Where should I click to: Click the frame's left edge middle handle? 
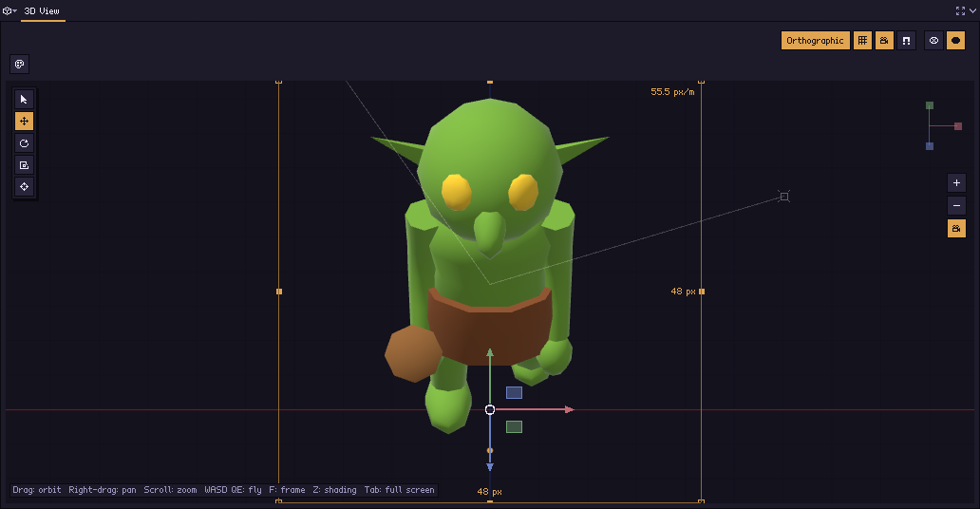pos(279,292)
